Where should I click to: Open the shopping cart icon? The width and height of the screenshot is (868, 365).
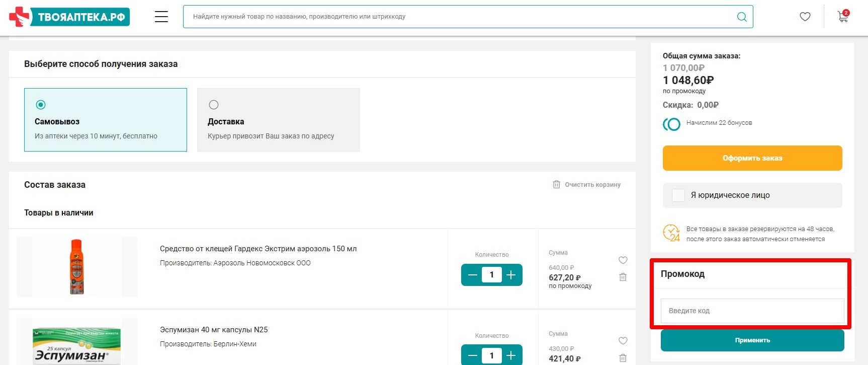[843, 17]
